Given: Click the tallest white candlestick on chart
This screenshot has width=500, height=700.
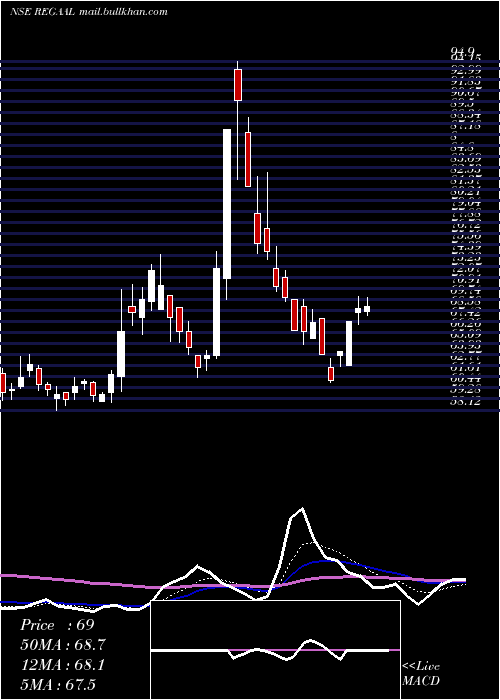Looking at the screenshot, I should point(227,204).
